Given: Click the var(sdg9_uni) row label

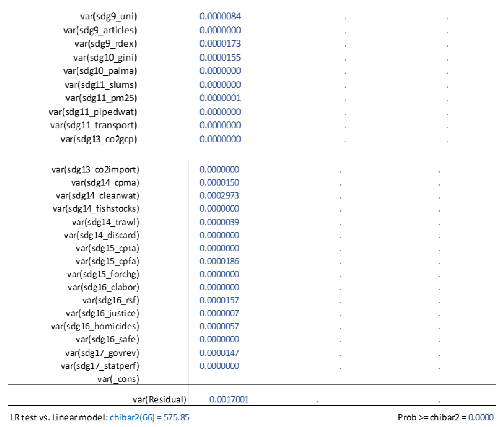Looking at the screenshot, I should pos(108,17).
